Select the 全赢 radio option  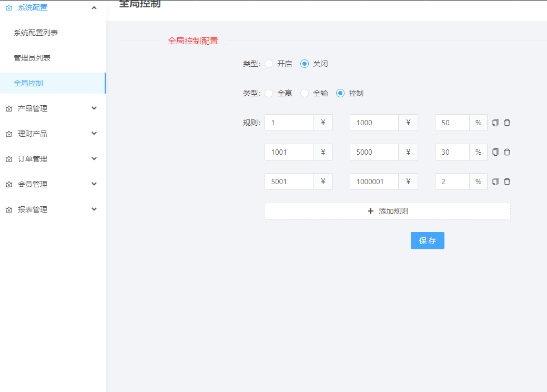(269, 93)
